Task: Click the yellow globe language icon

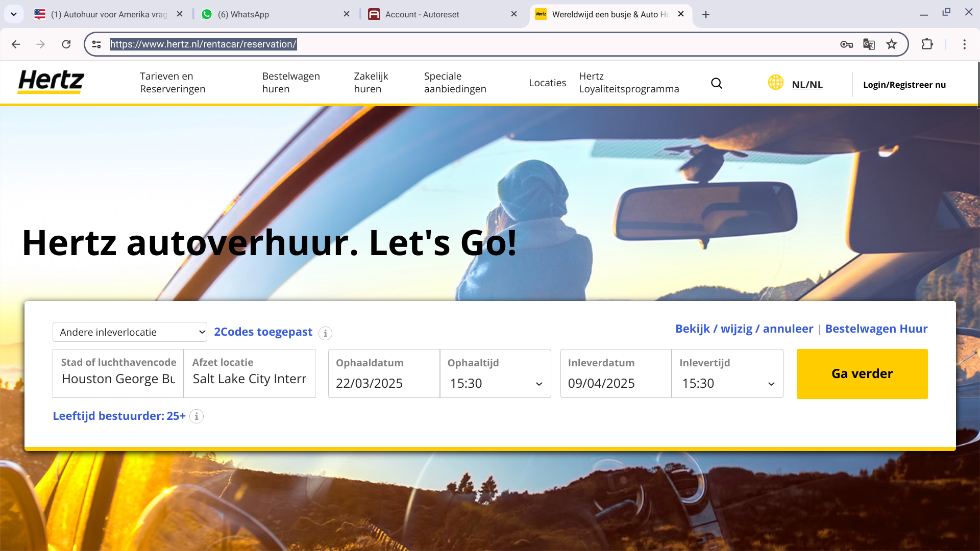Action: (775, 82)
